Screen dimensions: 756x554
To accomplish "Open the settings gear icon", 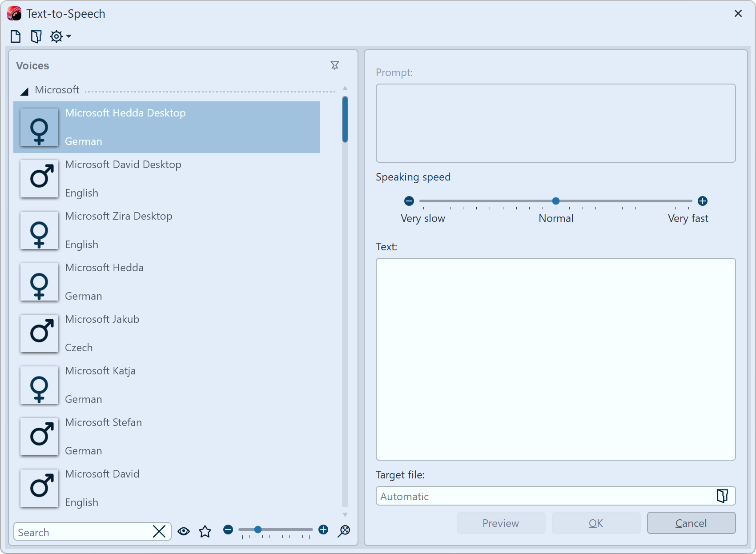I will [56, 36].
